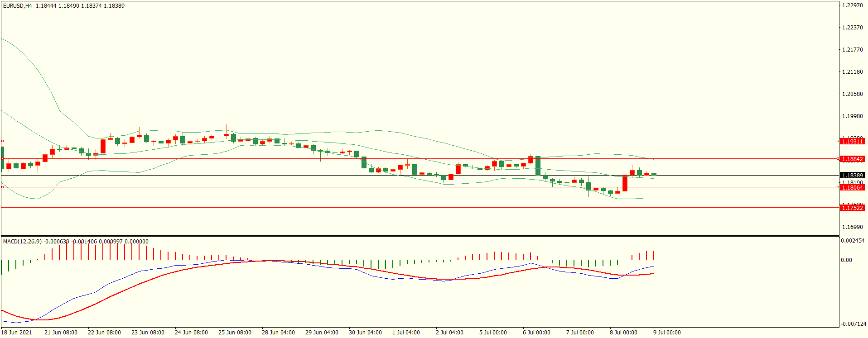Click the 1.22970 price axis label
The width and height of the screenshot is (868, 338).
point(852,5)
